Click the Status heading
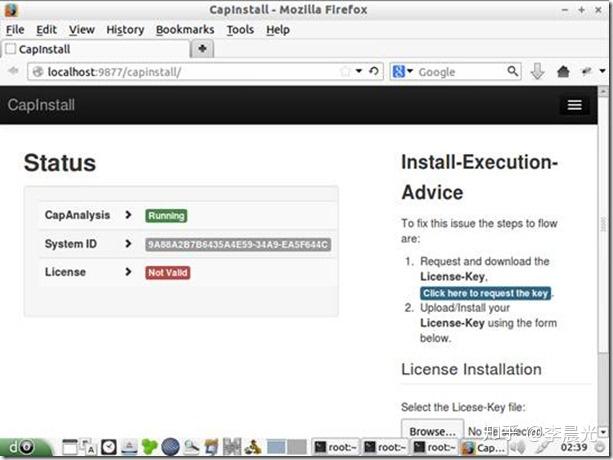613x460 pixels. pos(60,163)
